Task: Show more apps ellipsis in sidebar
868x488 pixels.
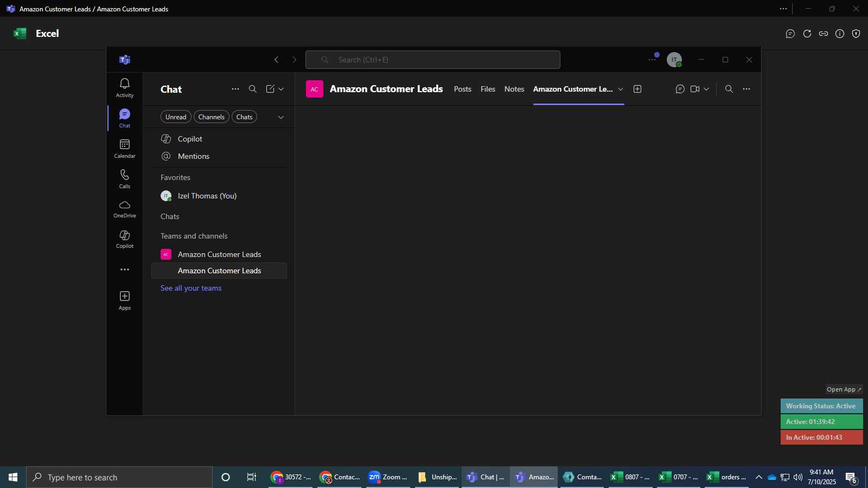Action: point(125,269)
